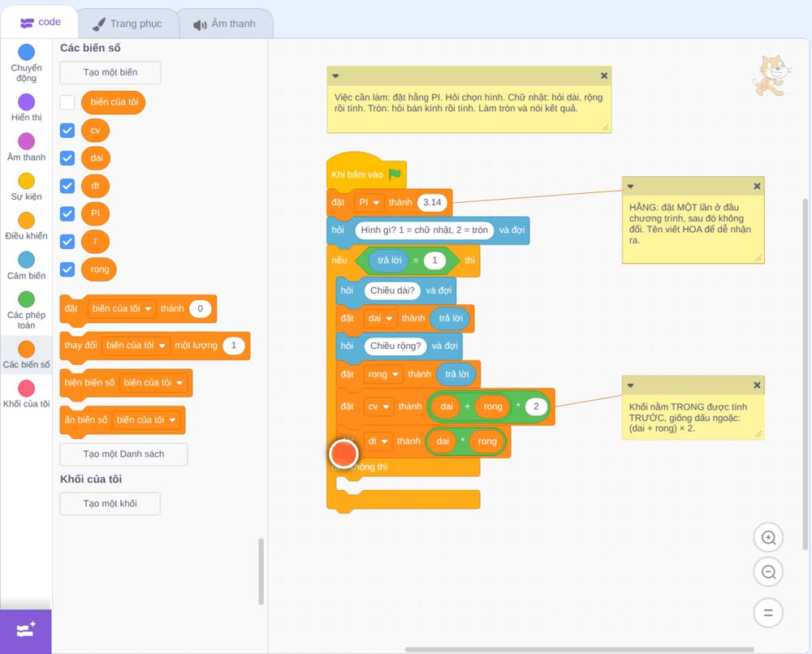Open the Sự kiện block category
The height and width of the screenshot is (654, 812).
tap(27, 181)
